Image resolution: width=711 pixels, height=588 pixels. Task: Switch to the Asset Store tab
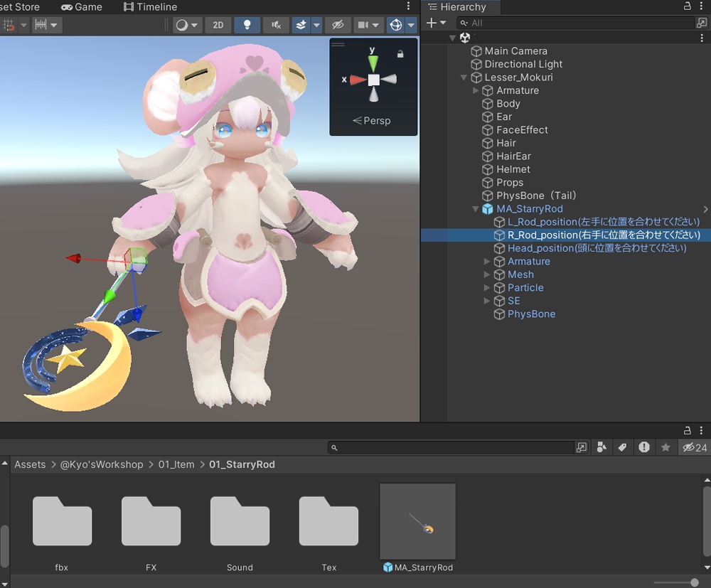pyautogui.click(x=20, y=7)
